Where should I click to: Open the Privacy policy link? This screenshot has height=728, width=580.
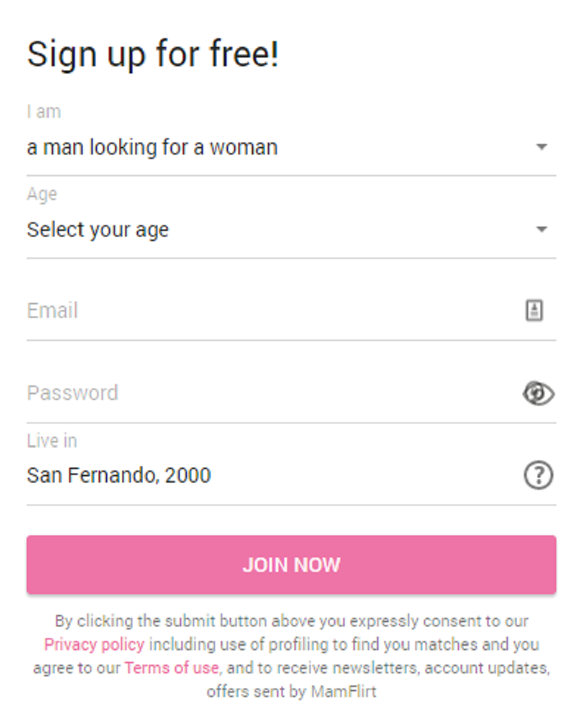coord(94,644)
